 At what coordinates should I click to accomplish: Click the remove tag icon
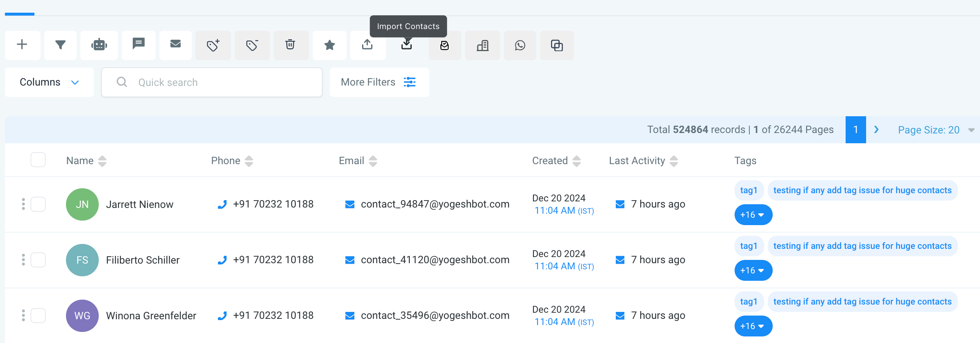[x=252, y=45]
